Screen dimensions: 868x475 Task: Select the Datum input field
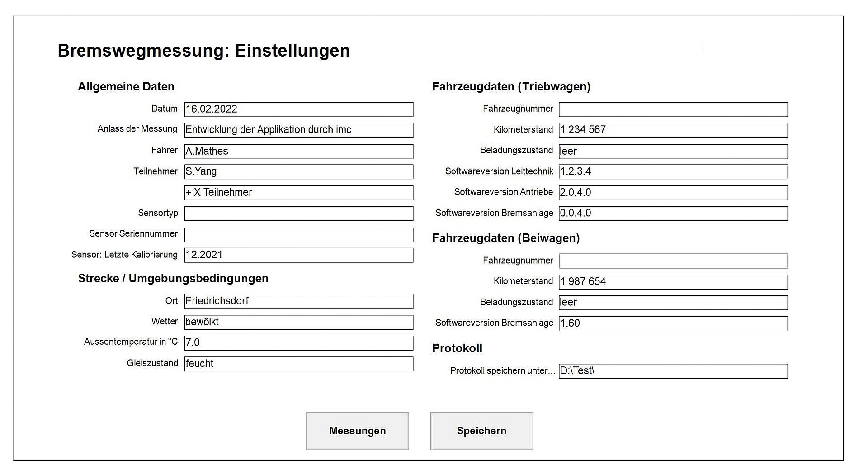click(x=298, y=109)
